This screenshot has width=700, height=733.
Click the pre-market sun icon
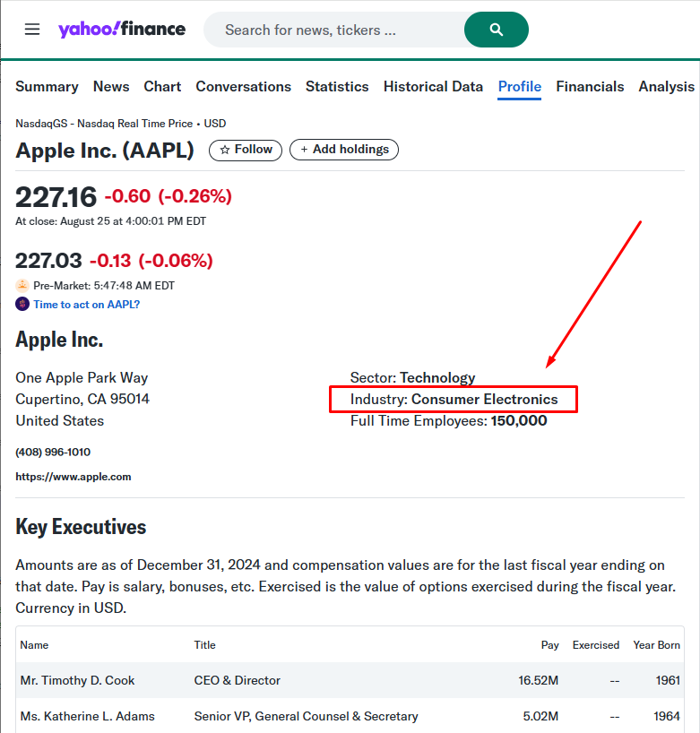[x=22, y=285]
